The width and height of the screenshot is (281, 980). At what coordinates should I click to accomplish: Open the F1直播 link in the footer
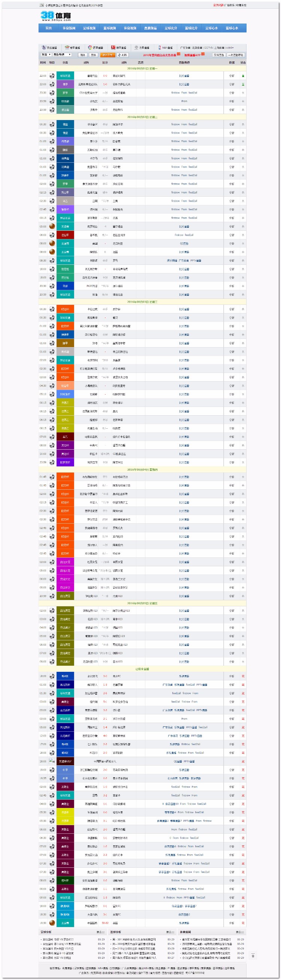point(172,968)
